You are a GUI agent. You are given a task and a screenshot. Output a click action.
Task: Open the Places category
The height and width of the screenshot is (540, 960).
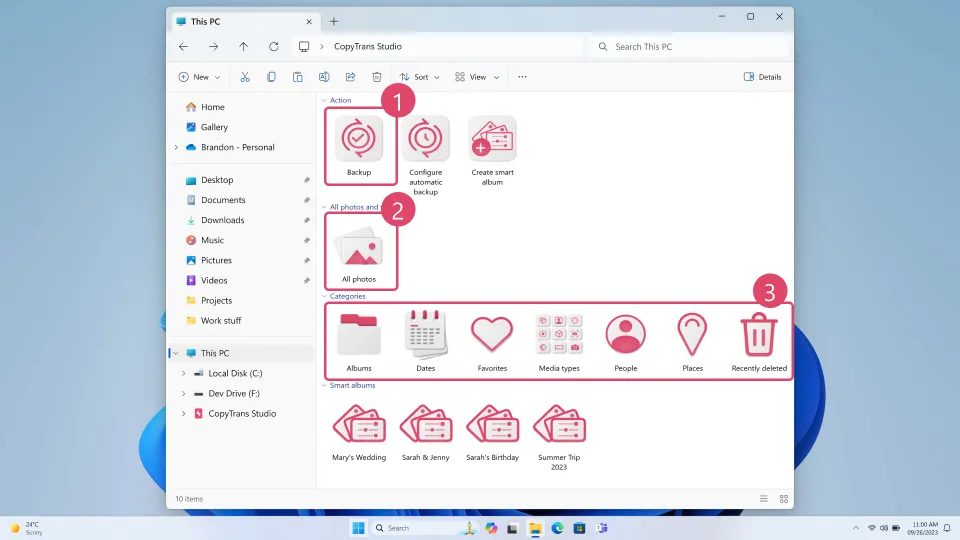(x=692, y=334)
